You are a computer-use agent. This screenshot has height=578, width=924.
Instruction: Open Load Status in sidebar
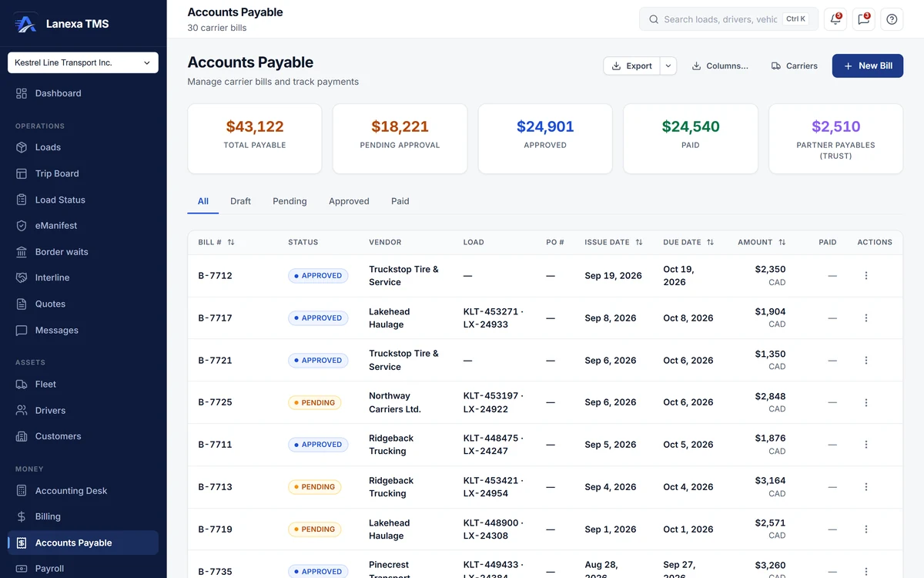coord(83,200)
